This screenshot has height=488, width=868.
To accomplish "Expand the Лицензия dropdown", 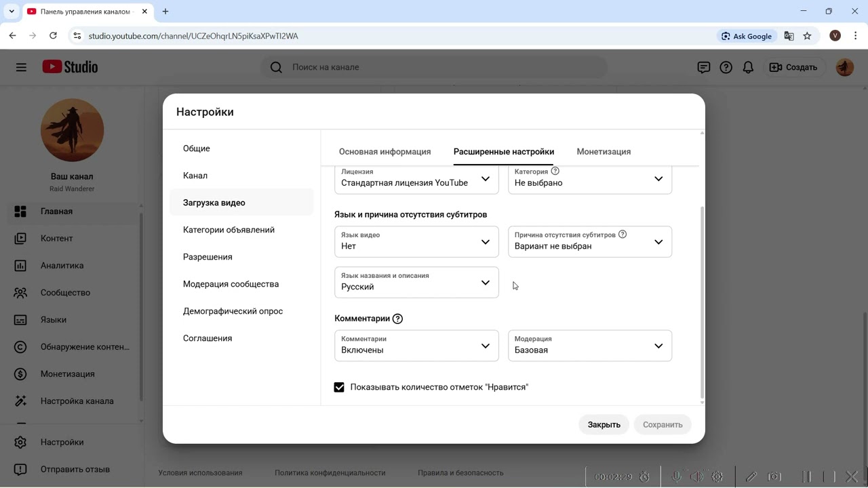I will tap(416, 179).
